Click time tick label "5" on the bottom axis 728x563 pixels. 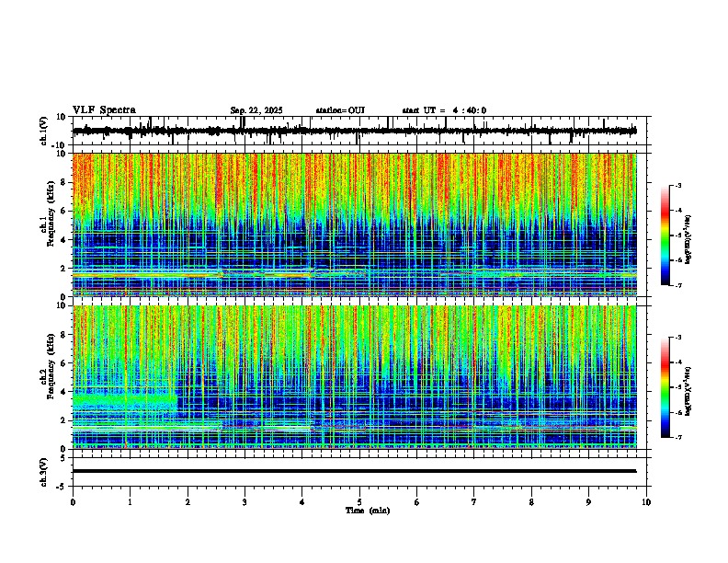[359, 502]
